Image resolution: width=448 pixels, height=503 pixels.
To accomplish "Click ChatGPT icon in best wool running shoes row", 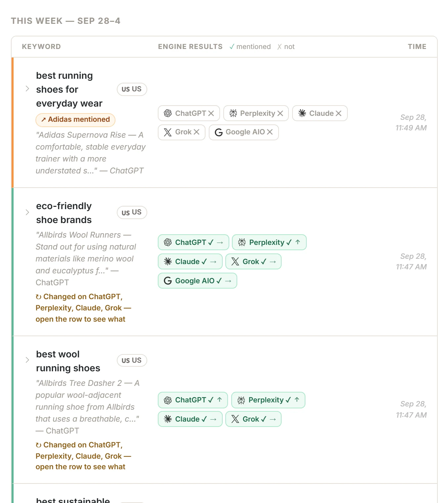I will coord(168,400).
